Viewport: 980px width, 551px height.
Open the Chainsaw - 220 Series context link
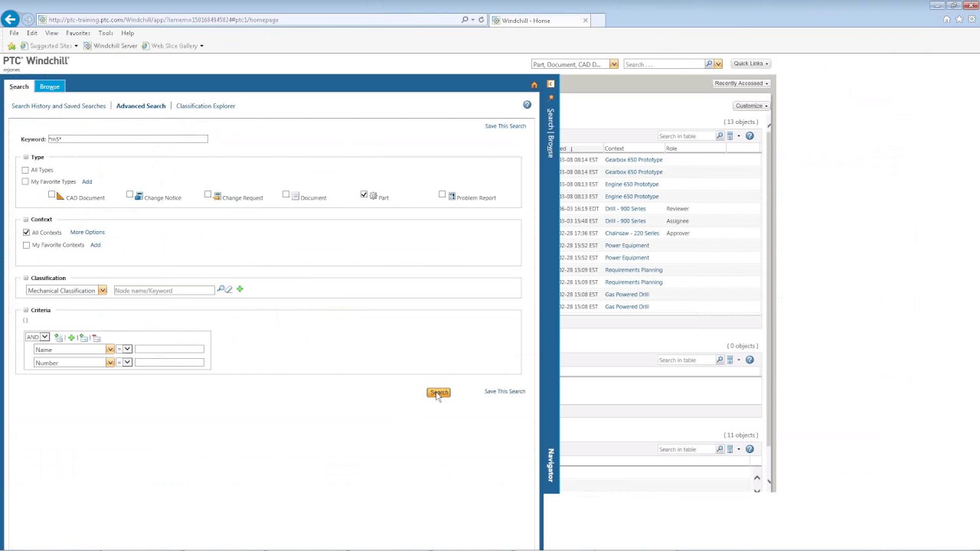[632, 233]
